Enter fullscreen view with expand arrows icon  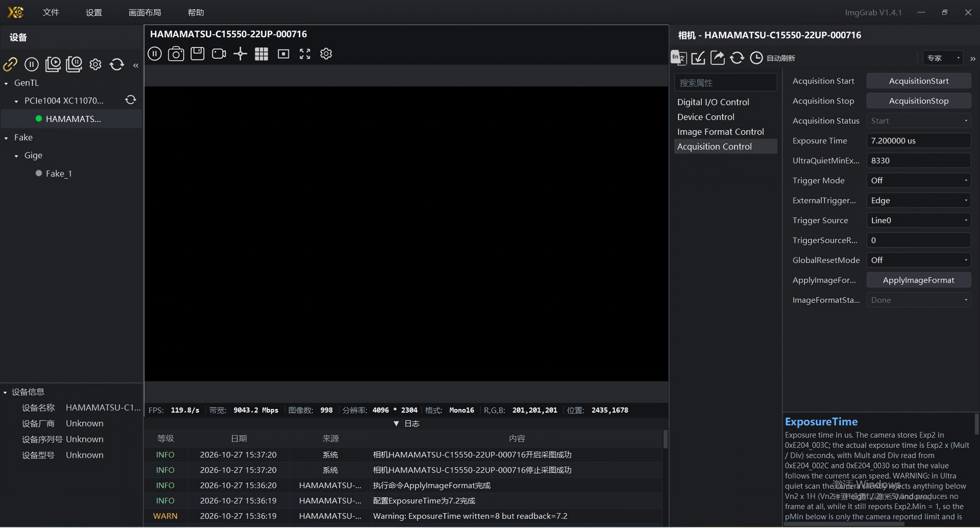(x=305, y=54)
